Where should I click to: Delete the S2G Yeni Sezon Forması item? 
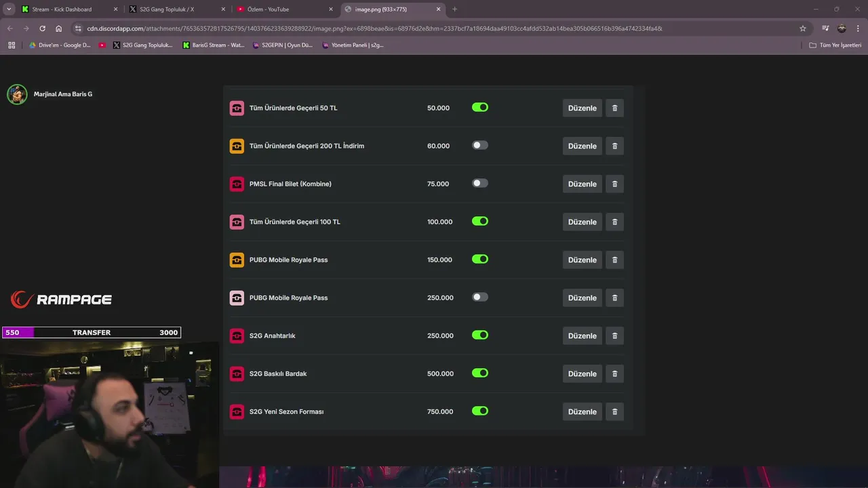[614, 411]
